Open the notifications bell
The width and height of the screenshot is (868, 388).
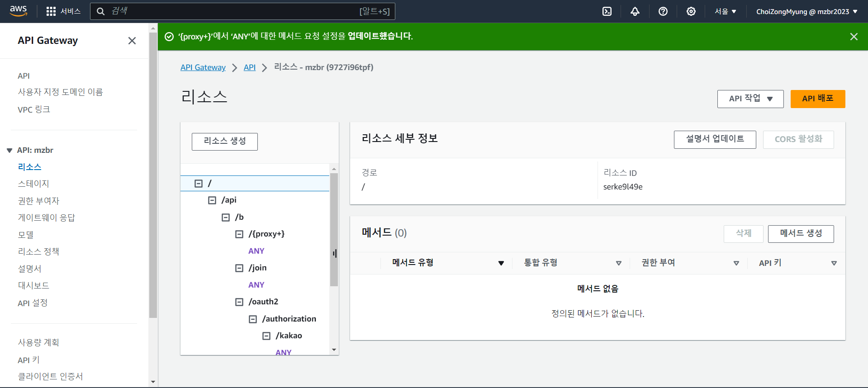(635, 11)
